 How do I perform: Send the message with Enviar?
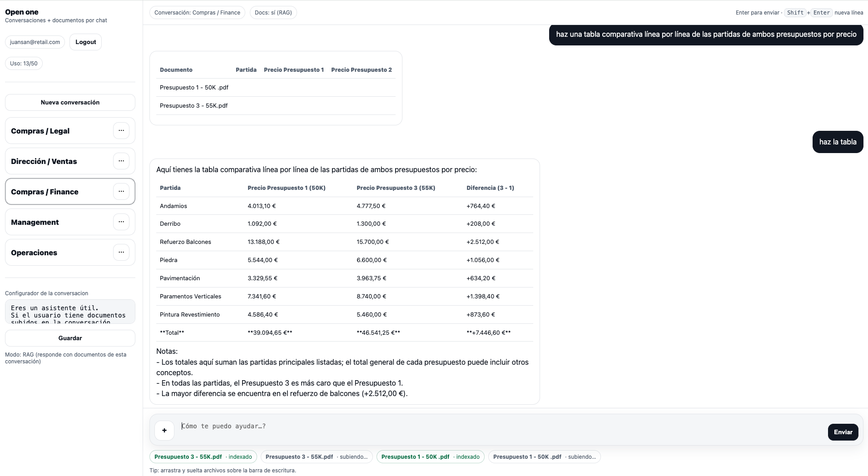tap(843, 432)
